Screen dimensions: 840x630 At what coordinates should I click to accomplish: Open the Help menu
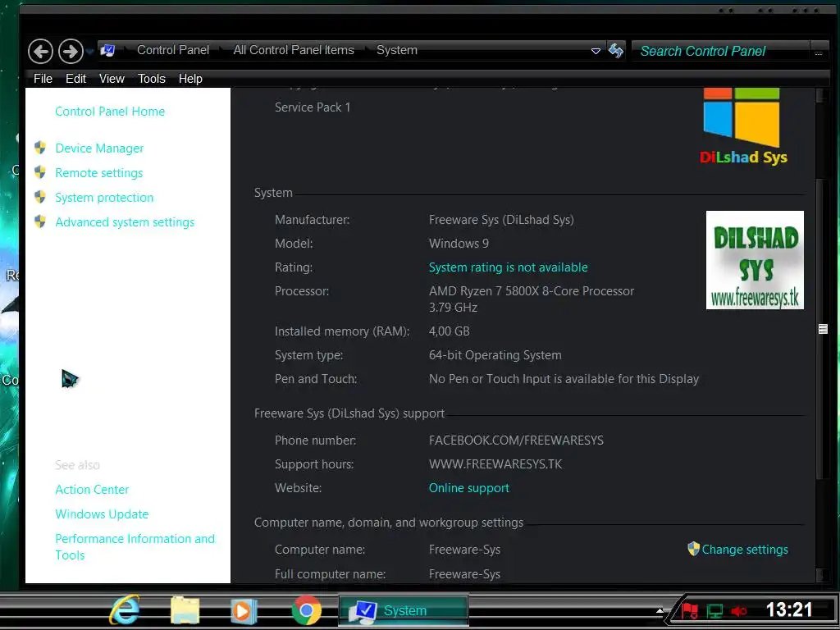pos(190,79)
